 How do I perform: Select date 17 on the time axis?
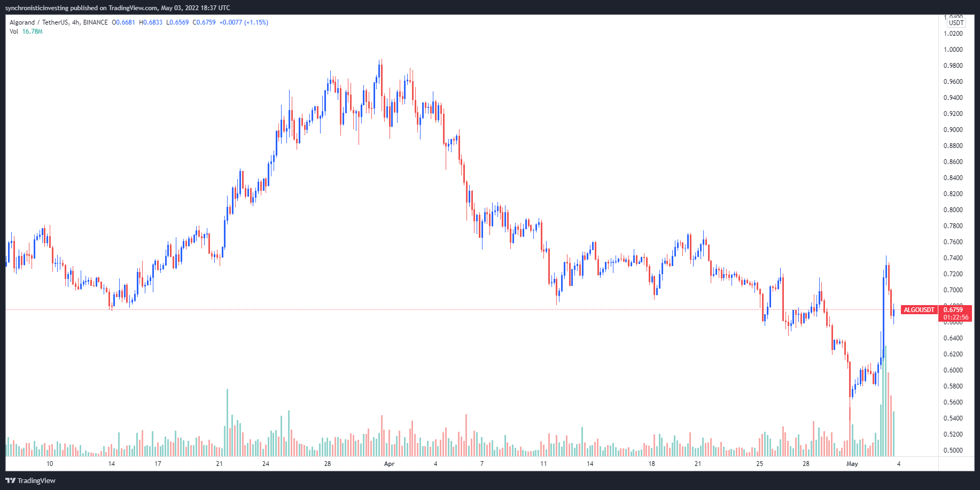(x=158, y=464)
